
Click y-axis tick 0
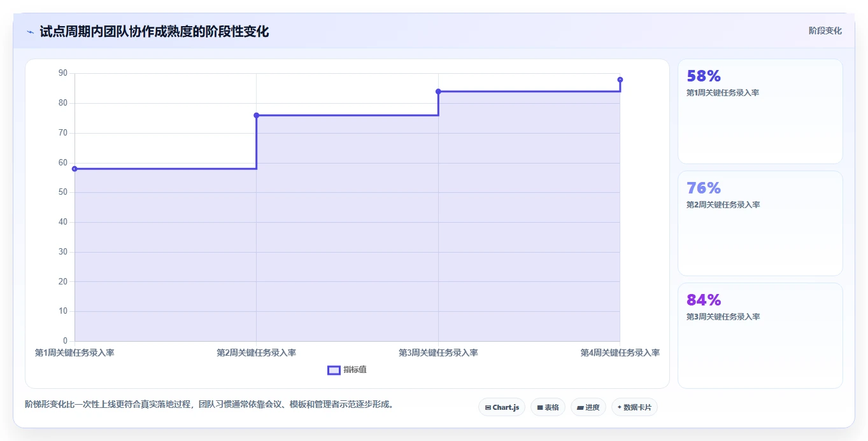pos(65,341)
